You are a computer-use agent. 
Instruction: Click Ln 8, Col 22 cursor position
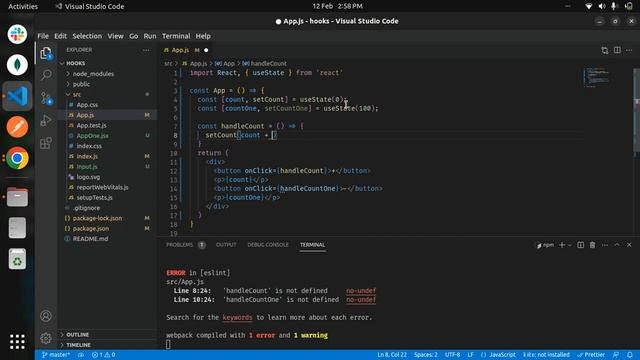[392, 355]
